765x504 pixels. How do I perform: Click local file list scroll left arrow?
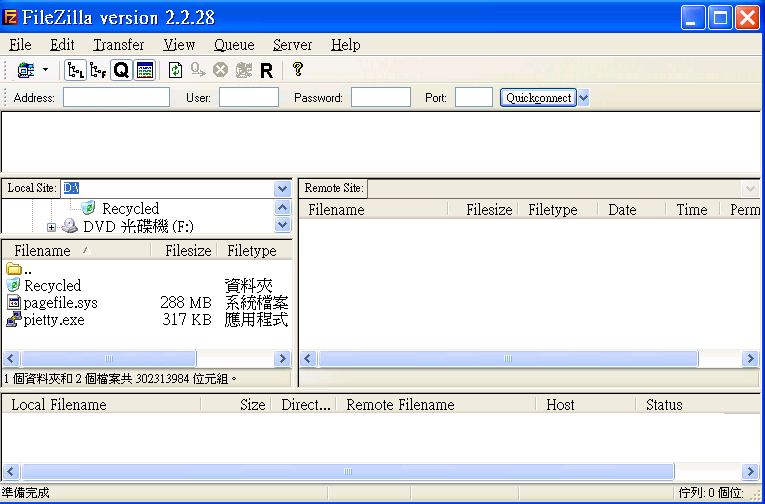(11, 359)
